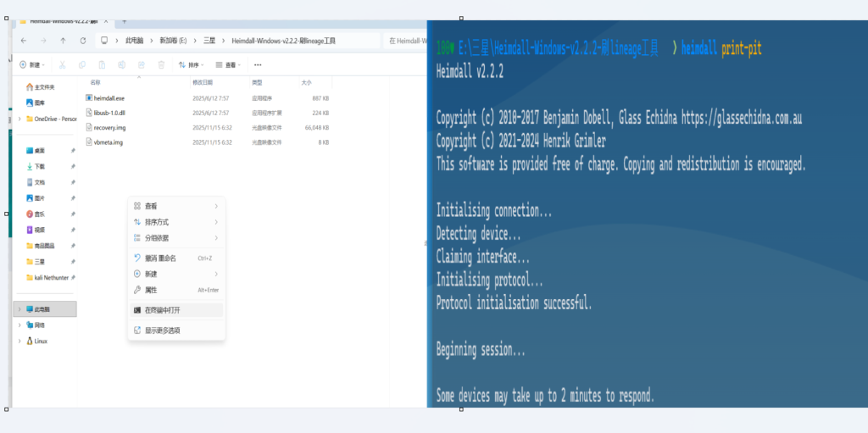The image size is (868, 433).
Task: Expand the 网络 node in sidebar
Action: (20, 325)
